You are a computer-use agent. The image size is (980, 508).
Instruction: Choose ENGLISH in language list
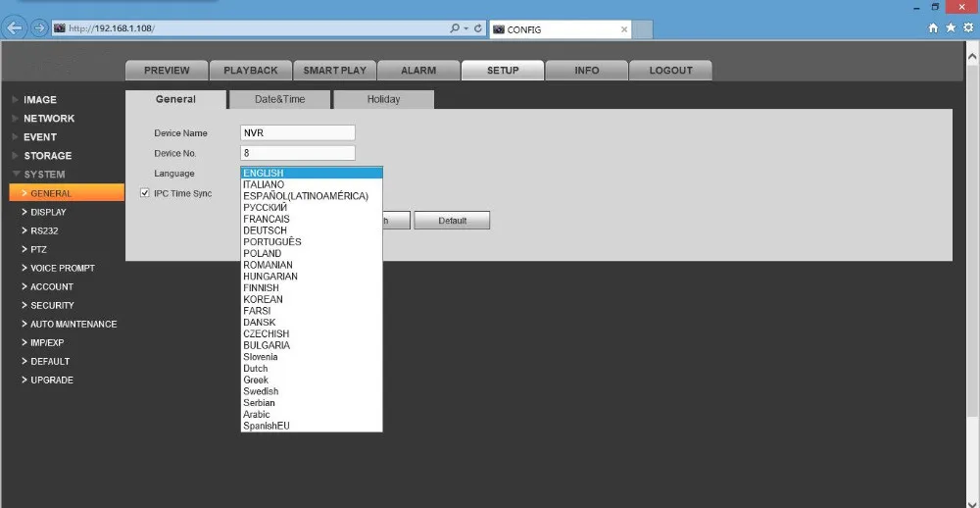click(312, 174)
